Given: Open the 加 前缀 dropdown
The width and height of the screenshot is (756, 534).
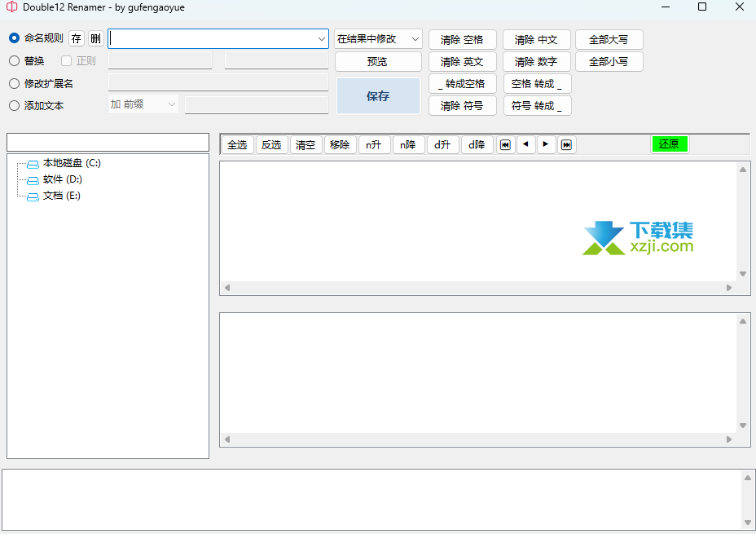Looking at the screenshot, I should 171,104.
